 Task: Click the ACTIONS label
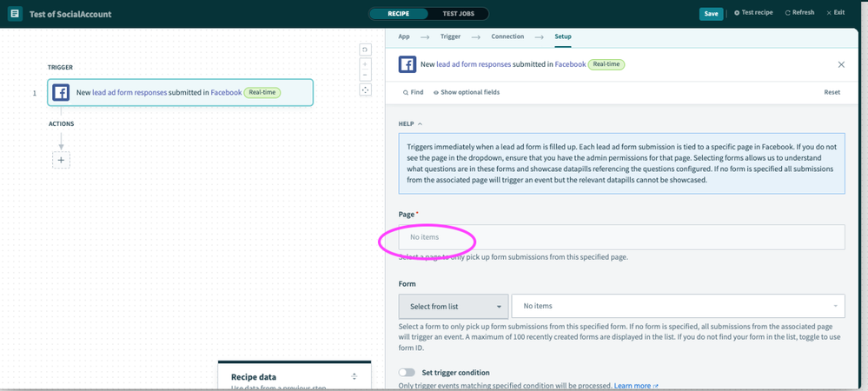61,124
